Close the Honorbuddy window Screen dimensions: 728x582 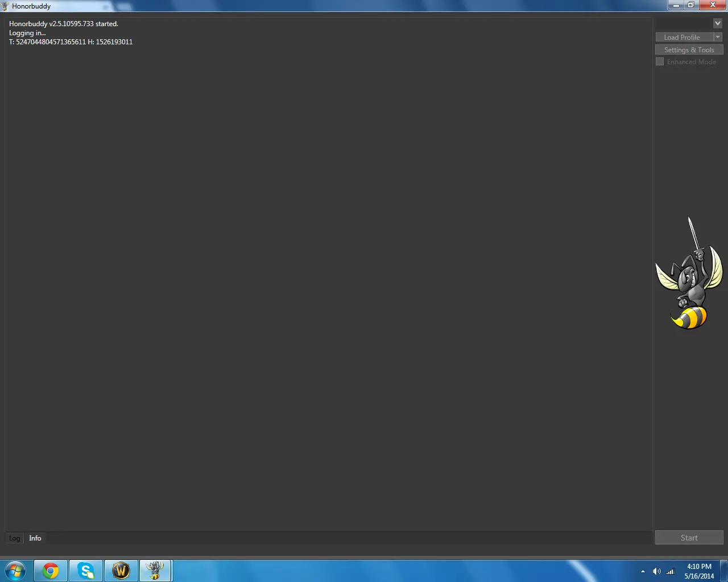[x=713, y=5]
